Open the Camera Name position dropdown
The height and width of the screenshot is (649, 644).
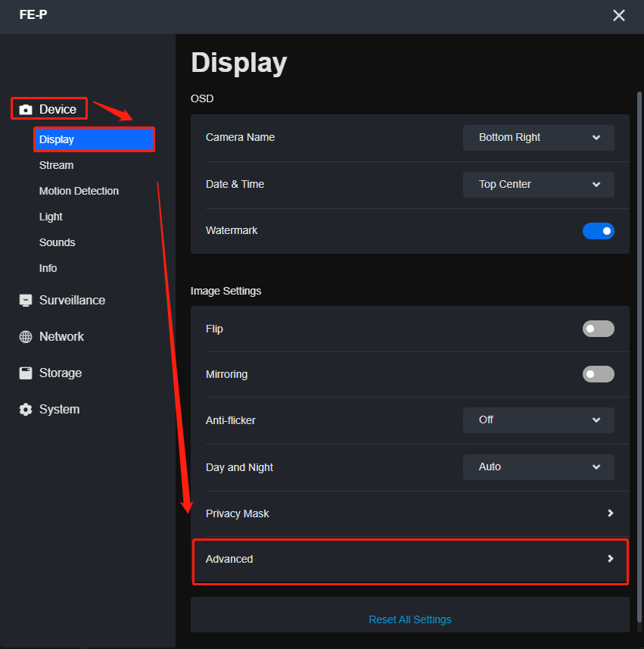pos(538,138)
